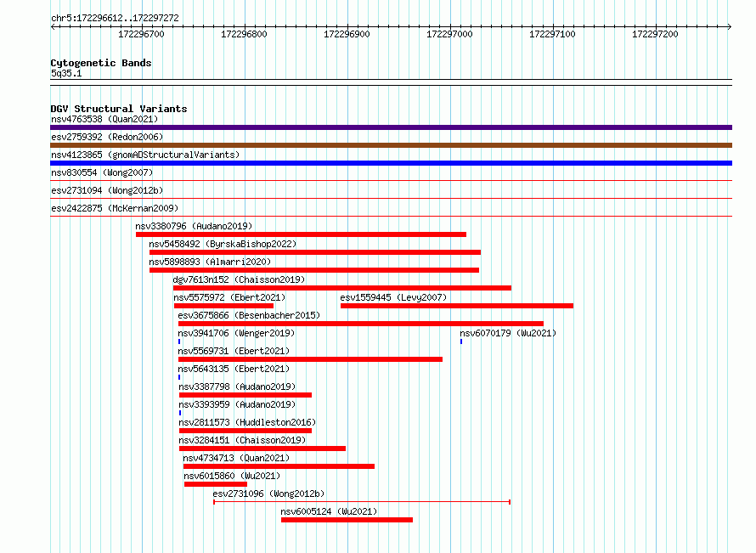Click the red bar under nsv6015860
Screen dimensions: 756x553
[x=216, y=484]
